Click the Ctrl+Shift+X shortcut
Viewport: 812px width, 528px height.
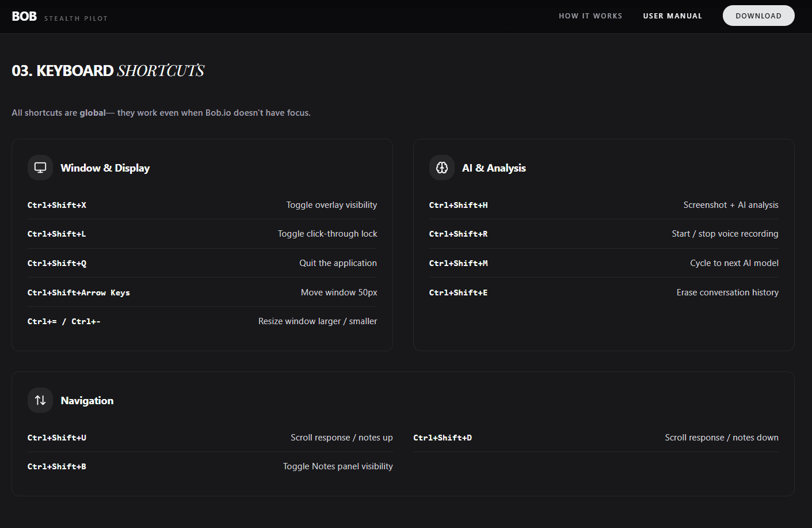coord(57,205)
